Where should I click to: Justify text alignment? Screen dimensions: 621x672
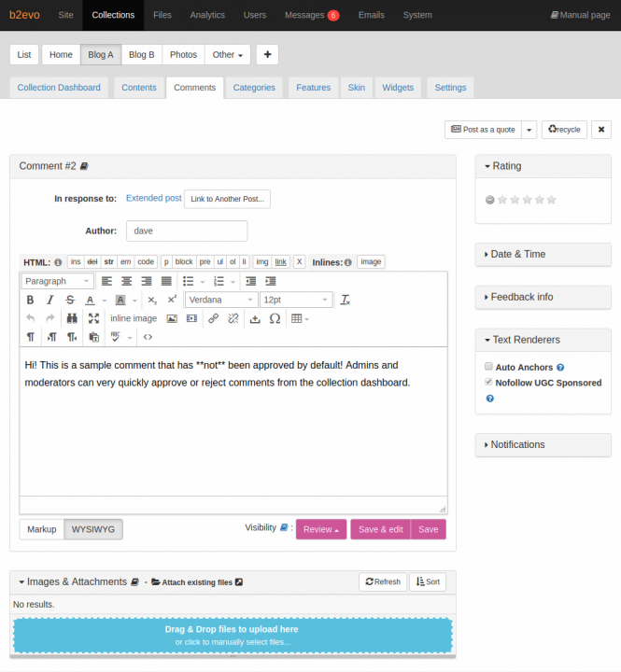[166, 281]
